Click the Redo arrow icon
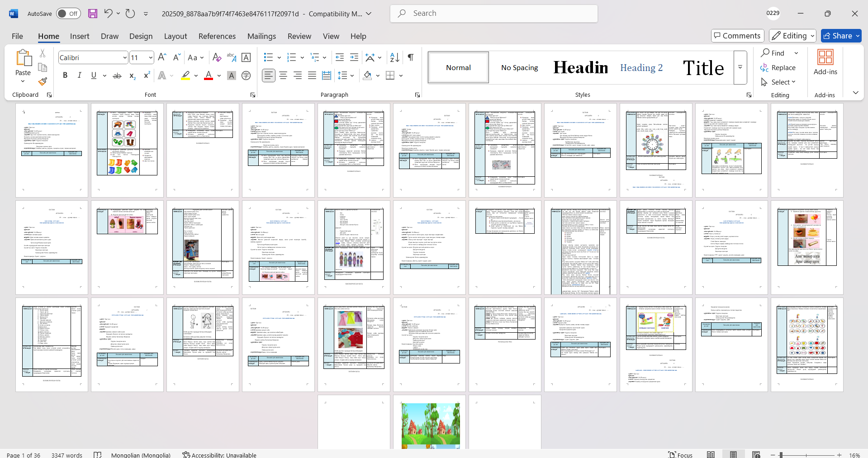Image resolution: width=868 pixels, height=458 pixels. (x=130, y=14)
